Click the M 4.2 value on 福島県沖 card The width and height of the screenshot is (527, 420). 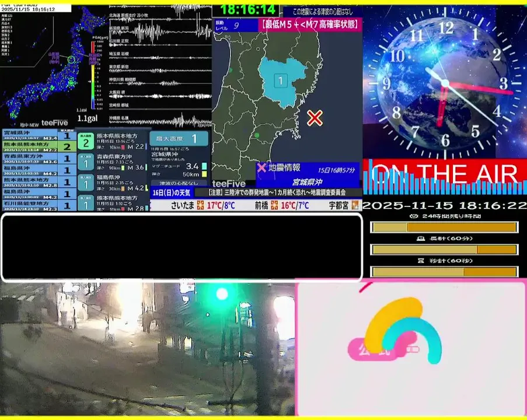[x=136, y=188]
